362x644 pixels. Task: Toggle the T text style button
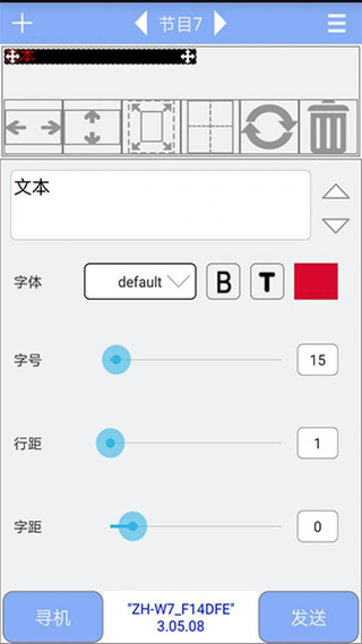(267, 282)
